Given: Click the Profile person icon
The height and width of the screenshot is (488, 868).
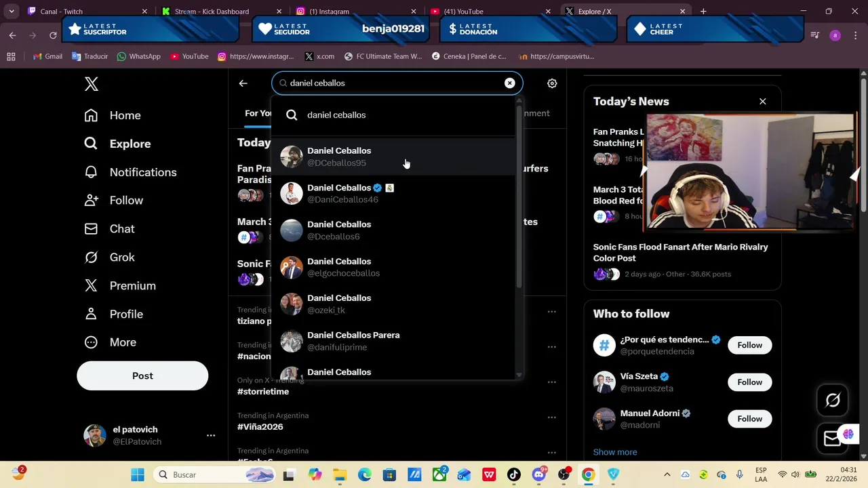Looking at the screenshot, I should click(x=91, y=314).
